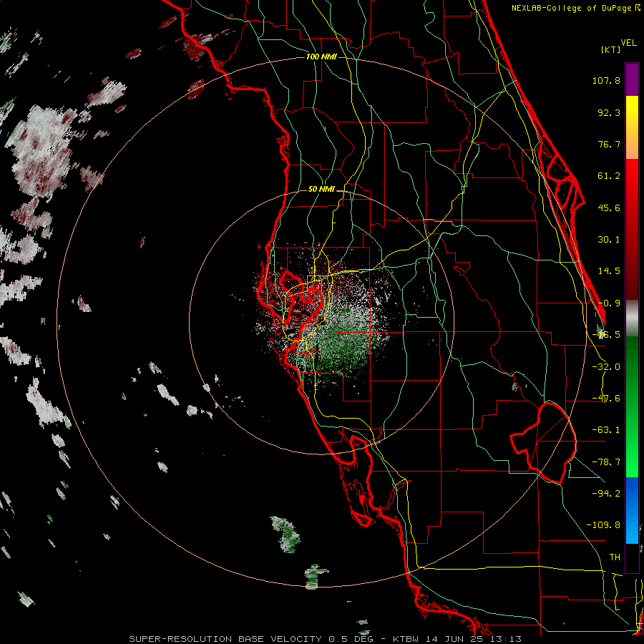Click the 14.5 velocity scale value
644x644 pixels.
click(609, 271)
